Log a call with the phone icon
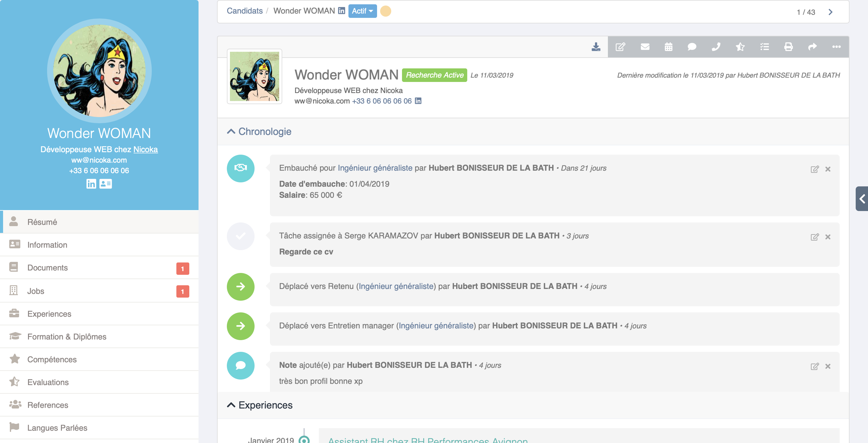The image size is (868, 443). pos(716,47)
